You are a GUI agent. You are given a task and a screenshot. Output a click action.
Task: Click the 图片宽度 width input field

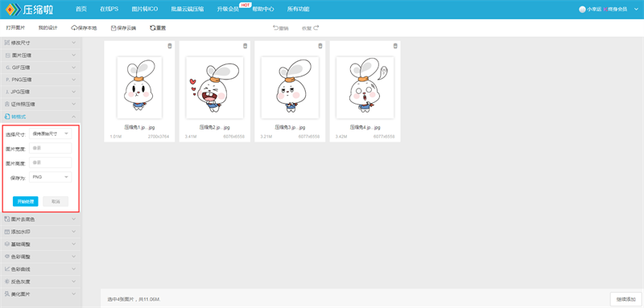click(51, 148)
